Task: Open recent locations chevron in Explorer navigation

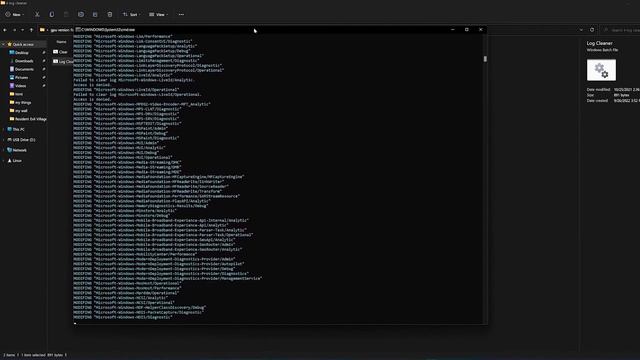Action: pos(22,30)
